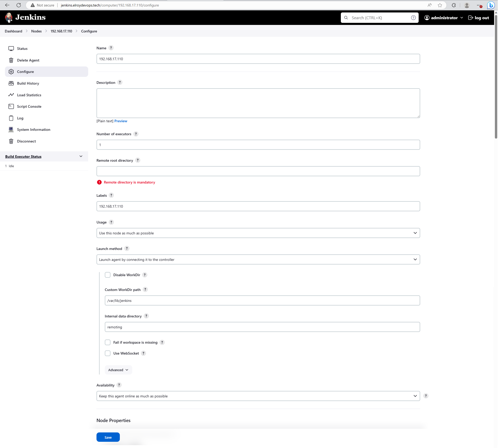Click the Bing sidebar icon
498x448 pixels.
click(x=491, y=5)
